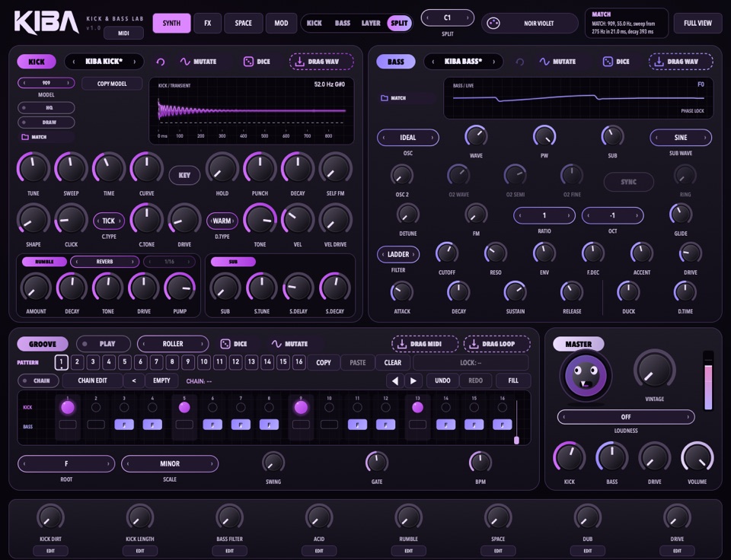
Task: Toggle the HQ switch
Action: point(46,107)
